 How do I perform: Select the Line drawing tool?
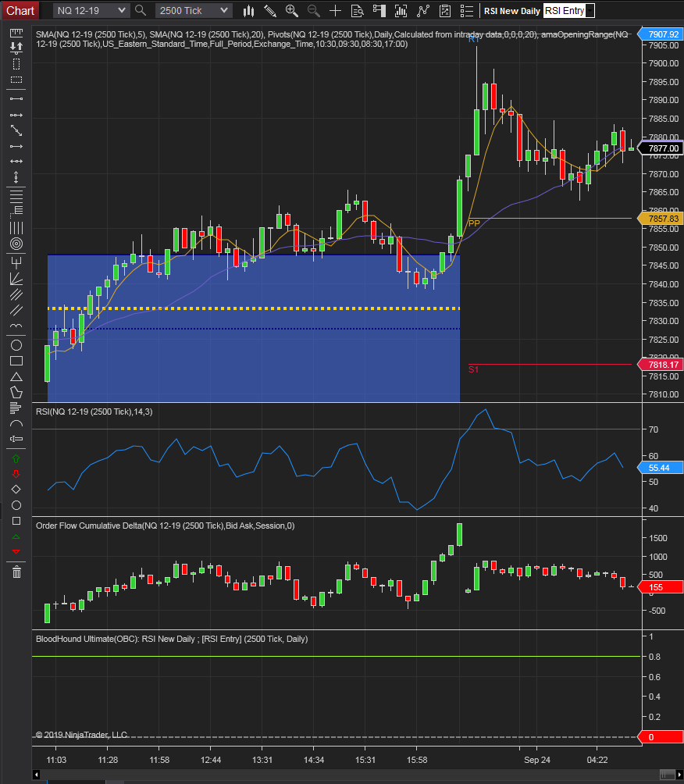tap(16, 99)
